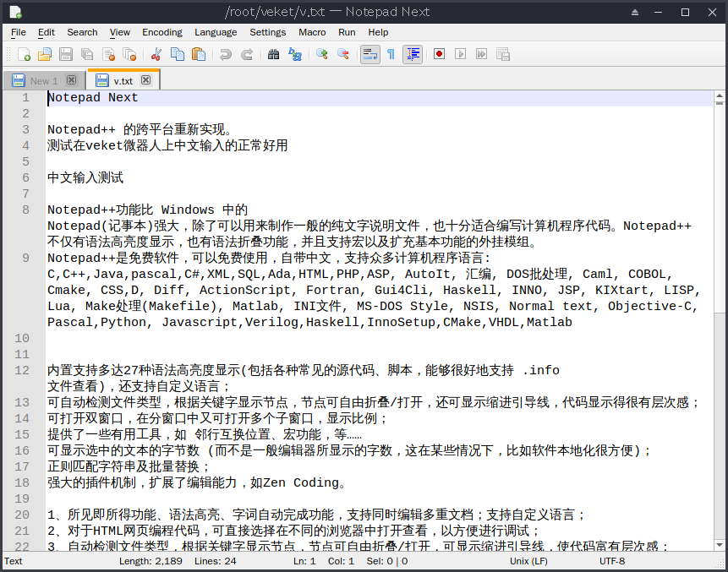
Task: Zoom in with the magnifier plus icon
Action: coord(322,54)
